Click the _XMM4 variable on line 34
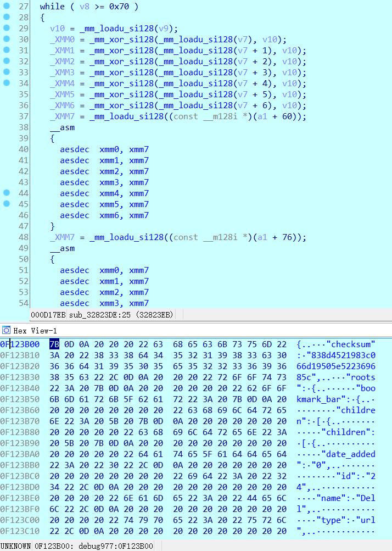 pyautogui.click(x=62, y=84)
